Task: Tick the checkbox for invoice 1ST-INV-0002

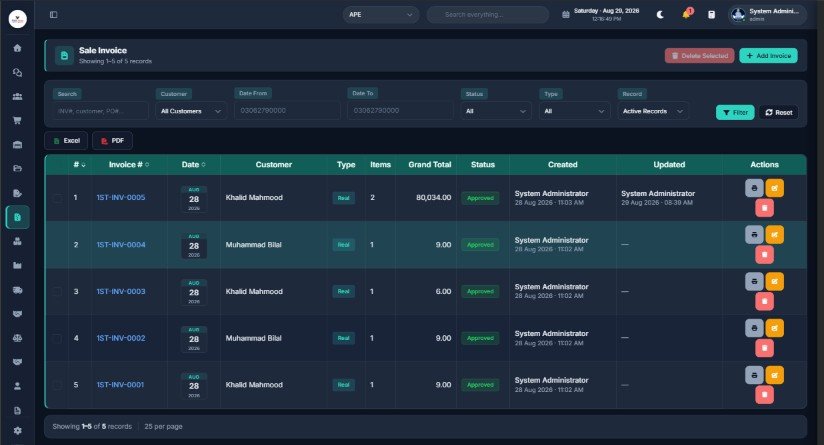Action: click(57, 338)
